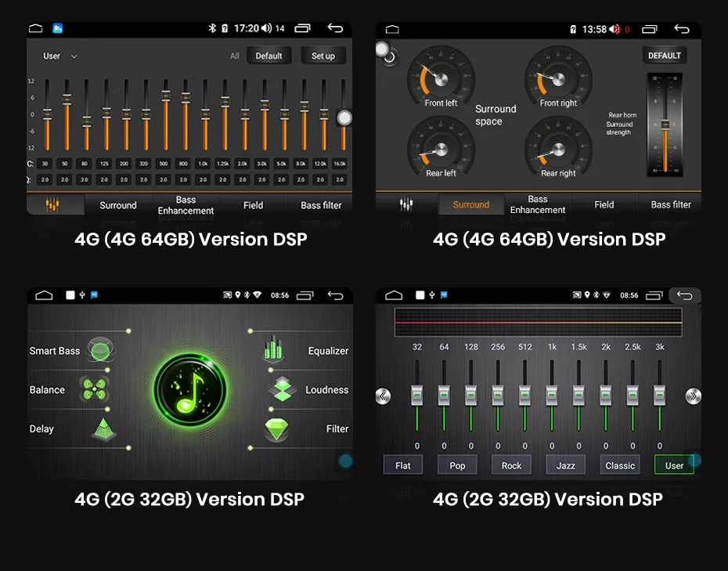Open Filter gem icon

pos(276,428)
